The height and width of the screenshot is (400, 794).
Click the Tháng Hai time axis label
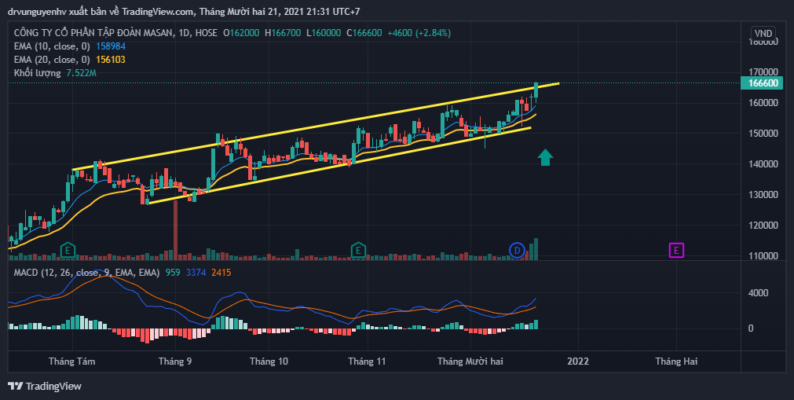coord(677,361)
